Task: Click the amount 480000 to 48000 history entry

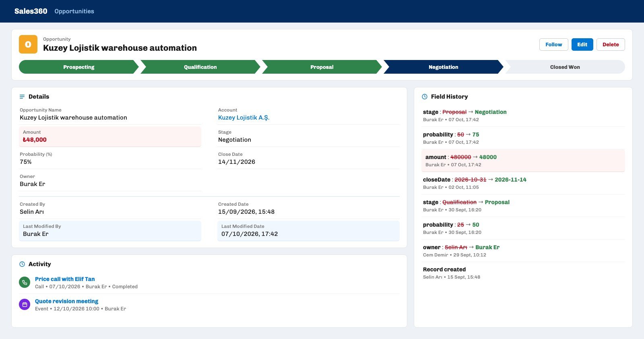Action: [523, 161]
